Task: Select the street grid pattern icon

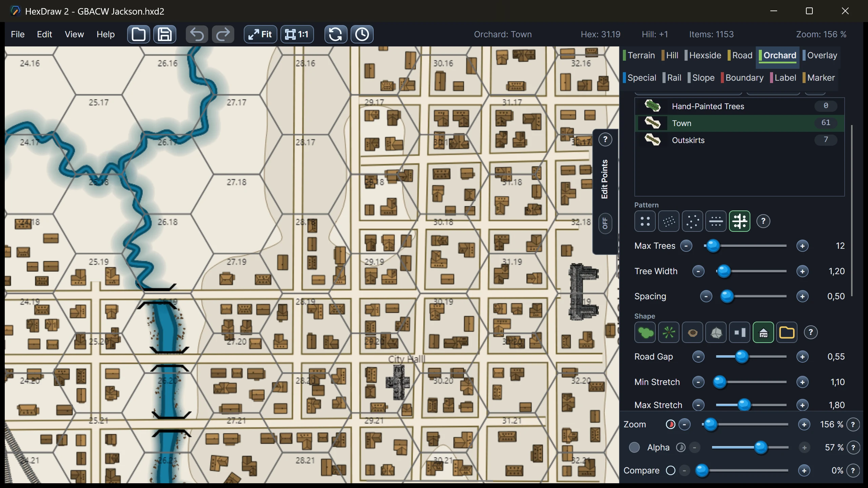Action: coord(739,221)
